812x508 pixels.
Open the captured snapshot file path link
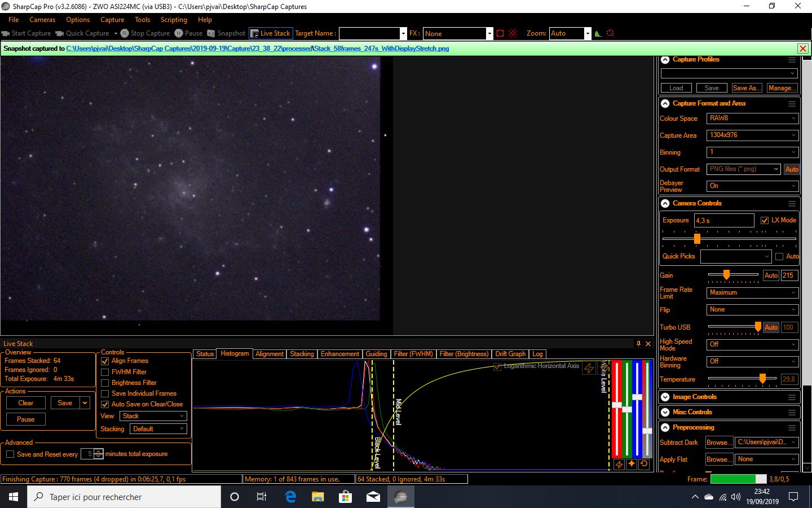tap(258, 49)
